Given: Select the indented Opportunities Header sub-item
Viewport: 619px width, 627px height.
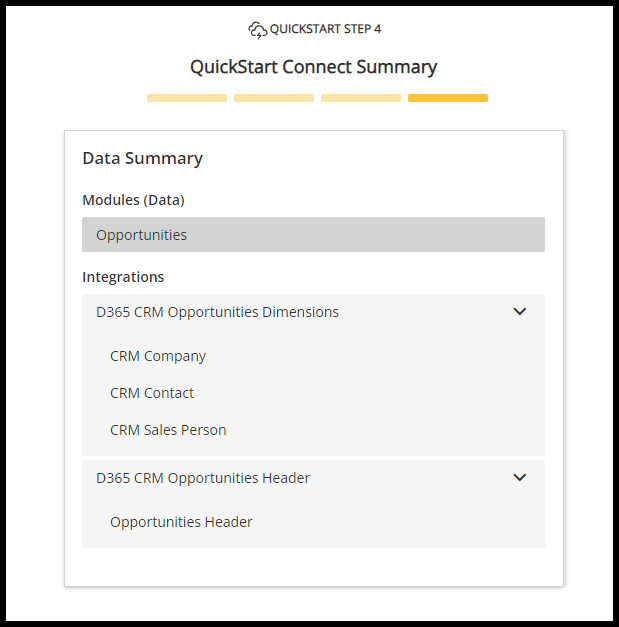Looking at the screenshot, I should click(181, 522).
